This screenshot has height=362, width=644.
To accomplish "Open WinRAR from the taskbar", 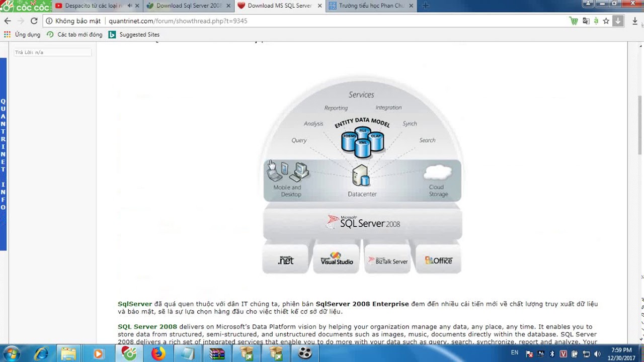I will [217, 353].
